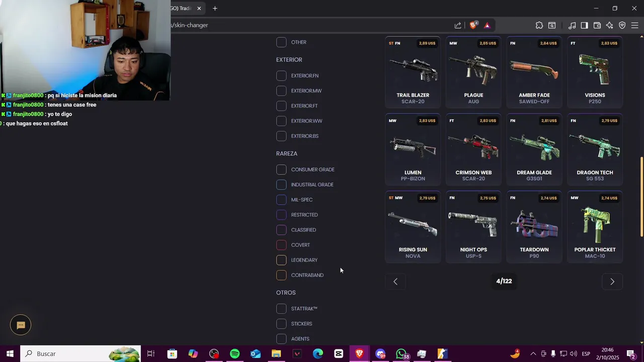Image resolution: width=644 pixels, height=362 pixels.
Task: Open Microsoft Edge from the taskbar
Action: 318,354
